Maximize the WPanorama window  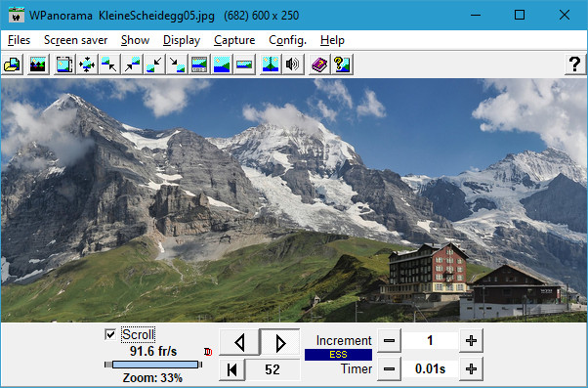pos(520,15)
